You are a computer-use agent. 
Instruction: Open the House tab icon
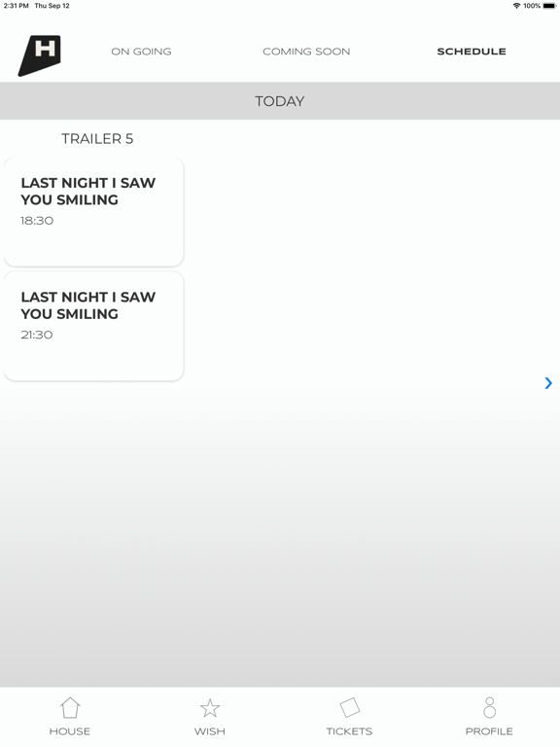click(70, 707)
